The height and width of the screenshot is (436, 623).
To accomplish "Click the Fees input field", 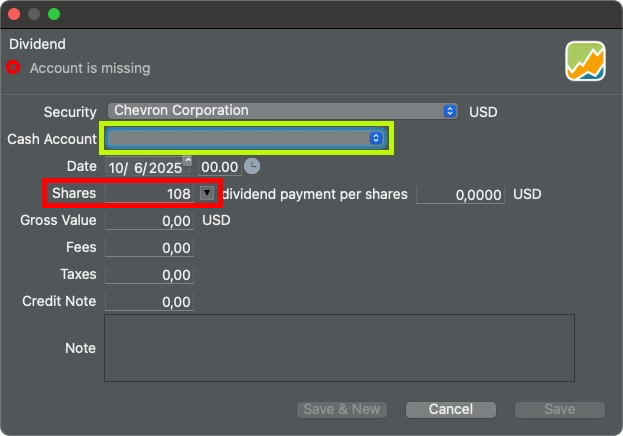I will click(149, 248).
